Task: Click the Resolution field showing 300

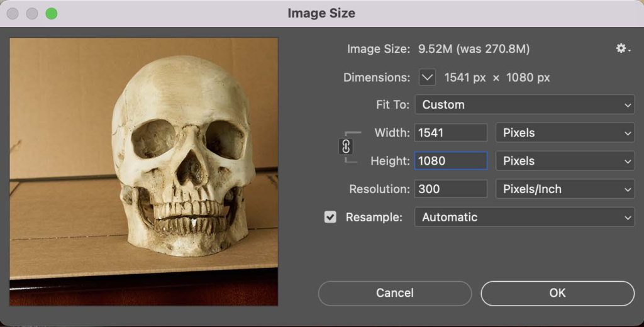Action: (x=450, y=189)
